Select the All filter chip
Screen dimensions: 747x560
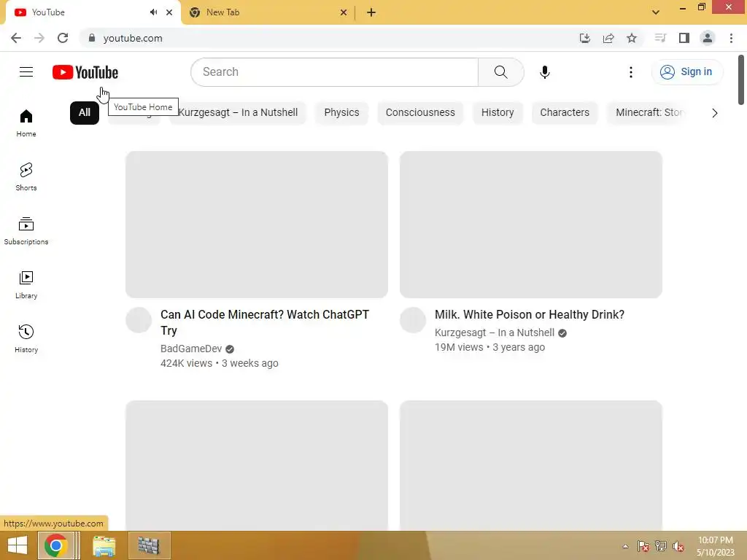pyautogui.click(x=85, y=113)
